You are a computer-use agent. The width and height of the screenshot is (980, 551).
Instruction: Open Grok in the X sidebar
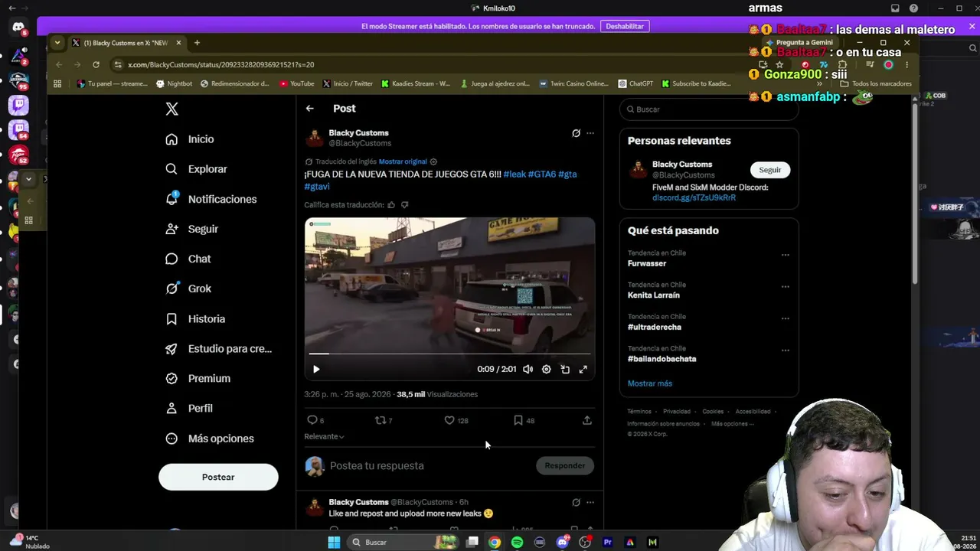188,289
